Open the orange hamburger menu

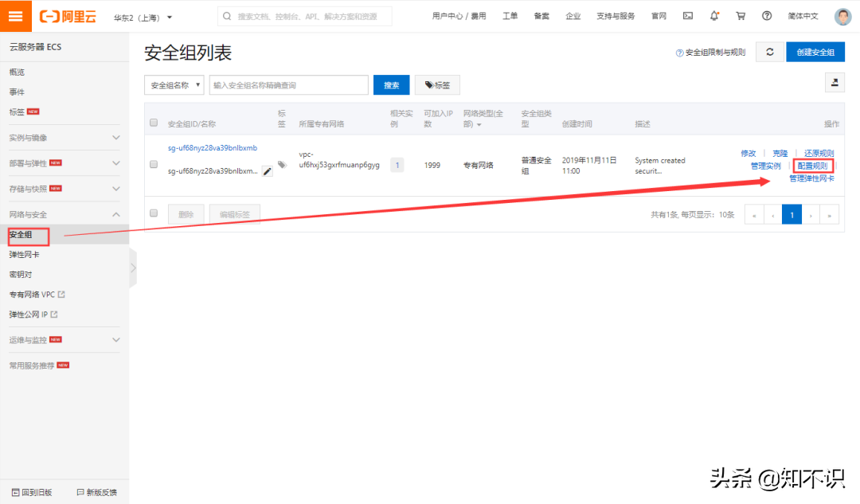pos(16,16)
